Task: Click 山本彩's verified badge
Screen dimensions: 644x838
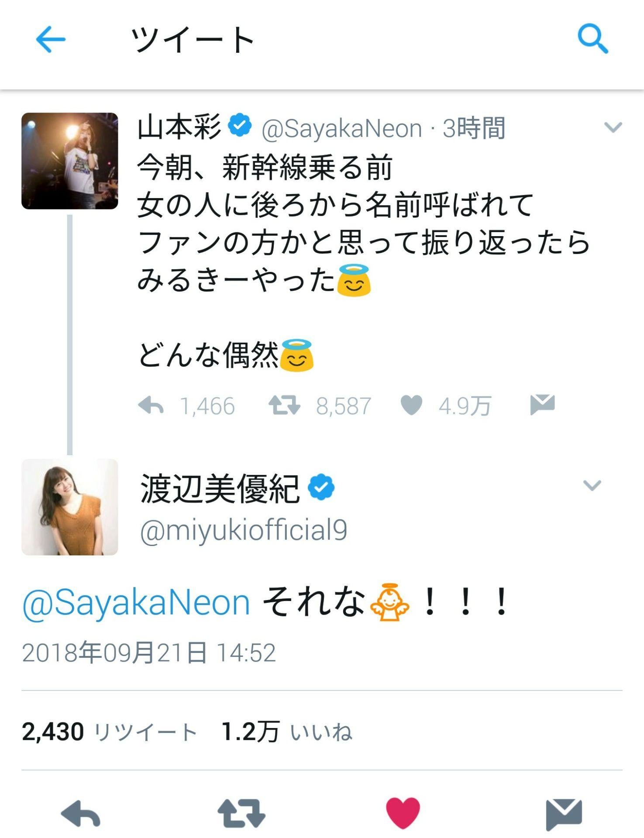Action: coord(238,126)
